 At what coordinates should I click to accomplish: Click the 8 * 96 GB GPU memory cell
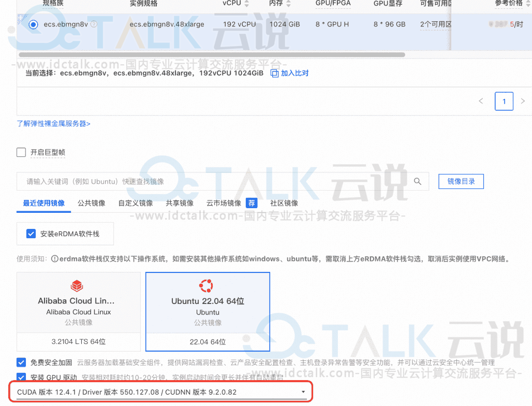[x=390, y=24]
